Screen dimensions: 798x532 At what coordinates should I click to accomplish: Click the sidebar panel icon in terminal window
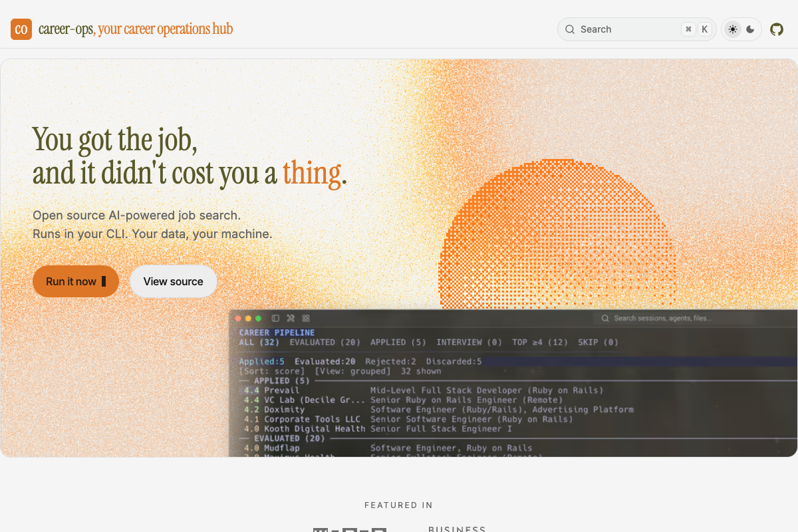[275, 319]
